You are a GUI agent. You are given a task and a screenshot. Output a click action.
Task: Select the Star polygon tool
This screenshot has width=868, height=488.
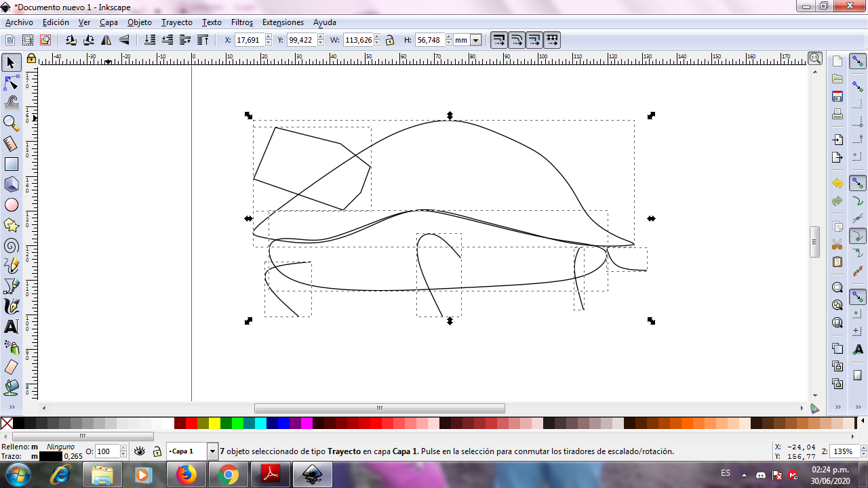(x=11, y=225)
